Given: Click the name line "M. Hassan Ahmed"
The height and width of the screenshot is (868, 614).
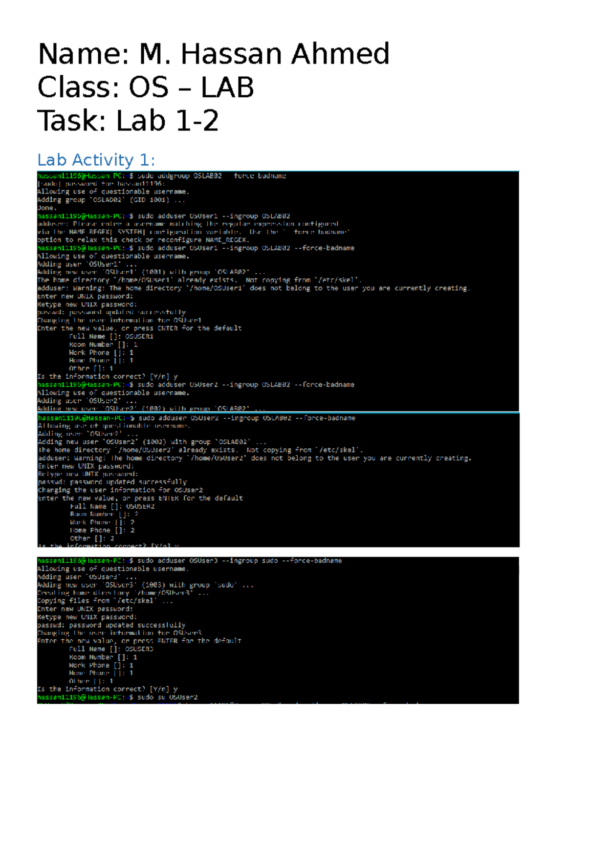Looking at the screenshot, I should click(264, 54).
